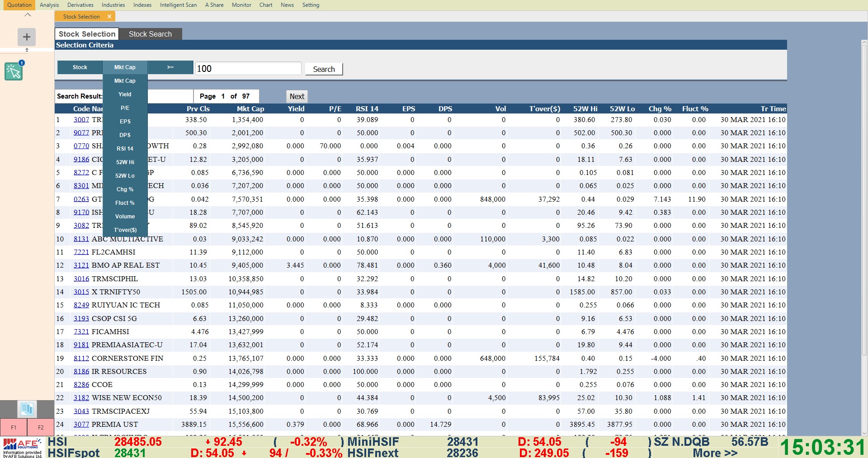Open stock code 8249 RUIYUAN IC TECH
Screen dimensions: 868x458
(x=81, y=305)
